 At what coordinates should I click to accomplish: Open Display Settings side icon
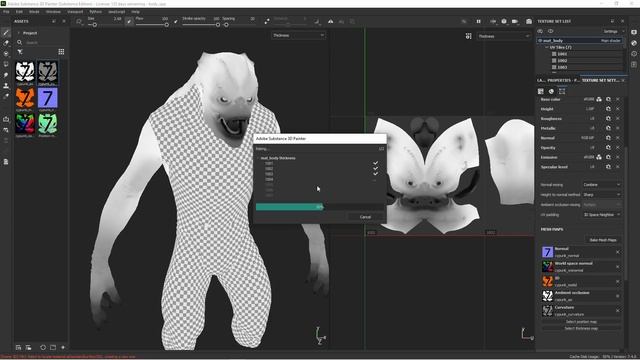tap(634, 32)
